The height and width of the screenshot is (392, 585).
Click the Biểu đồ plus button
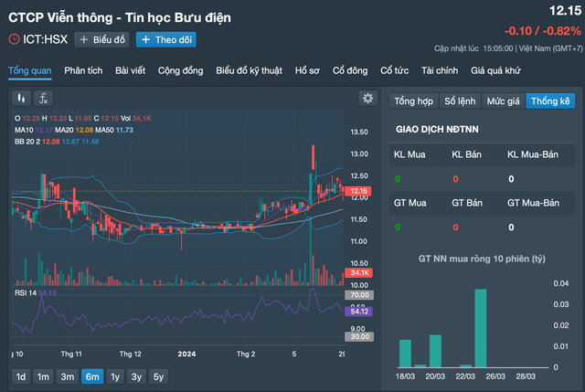pyautogui.click(x=102, y=39)
